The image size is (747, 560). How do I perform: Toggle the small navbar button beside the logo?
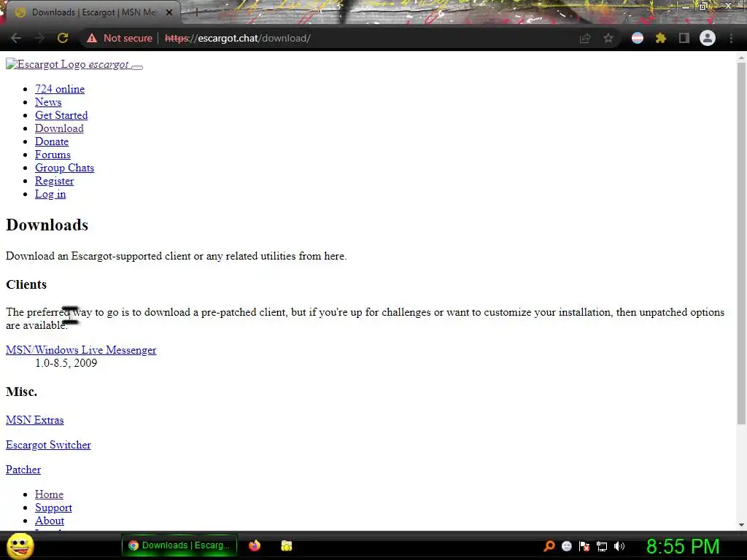[137, 67]
